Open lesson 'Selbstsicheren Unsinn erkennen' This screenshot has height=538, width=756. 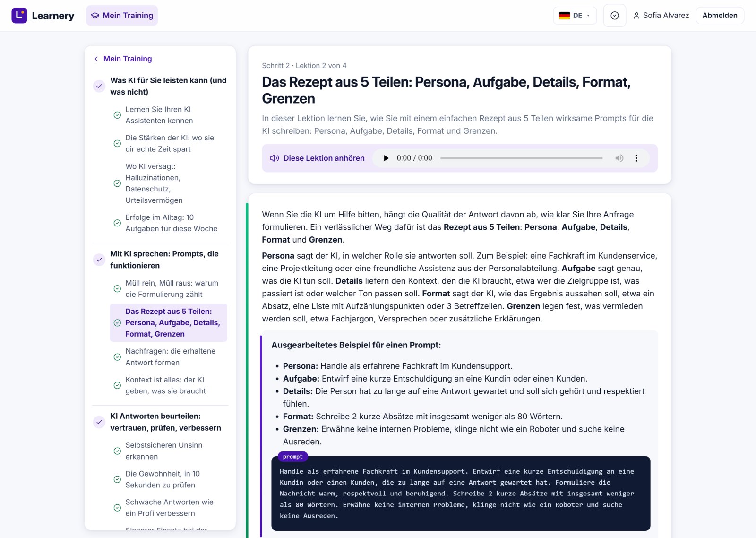click(169, 451)
